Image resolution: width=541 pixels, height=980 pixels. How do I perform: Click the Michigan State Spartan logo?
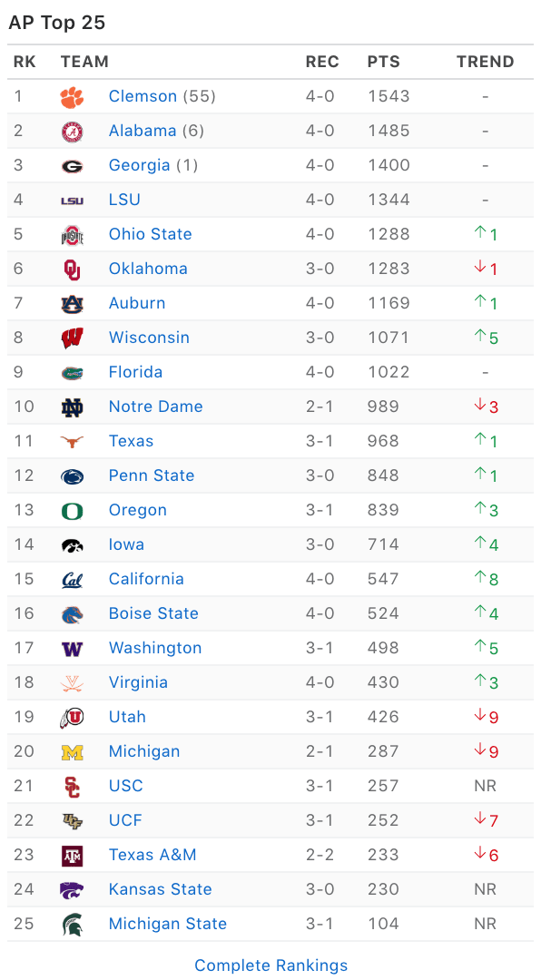pos(72,925)
